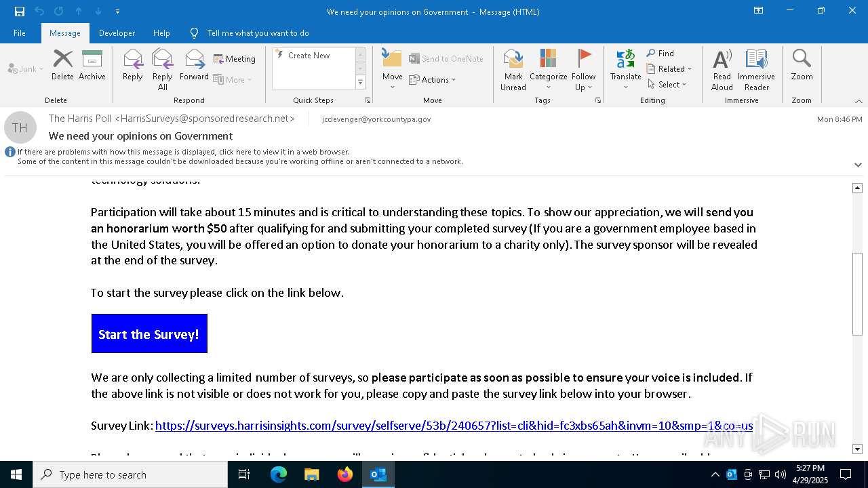Open Task View on taskbar
868x488 pixels.
pyautogui.click(x=244, y=474)
